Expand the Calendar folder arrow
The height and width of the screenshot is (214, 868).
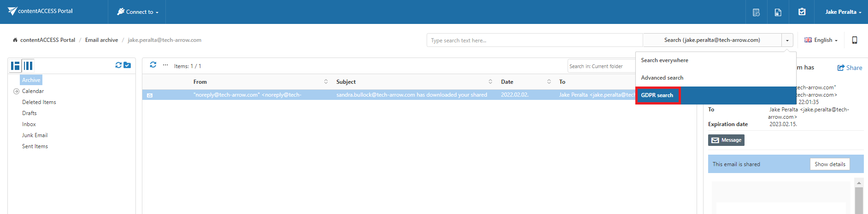pyautogui.click(x=16, y=91)
